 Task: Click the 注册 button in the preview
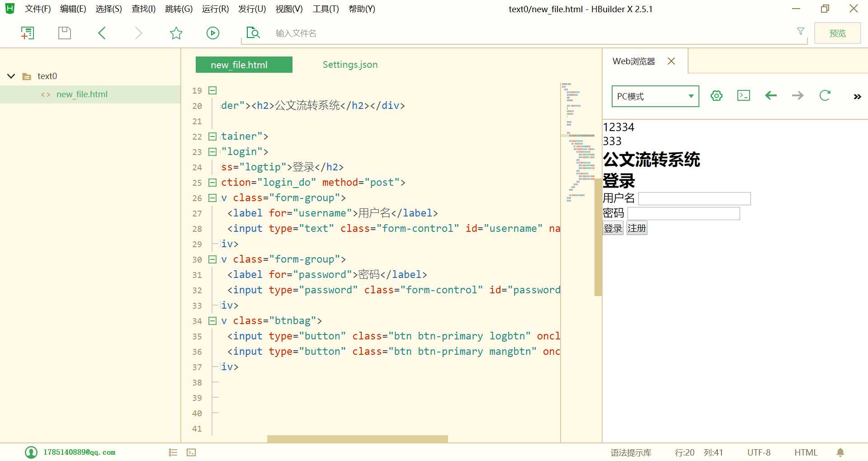(637, 228)
